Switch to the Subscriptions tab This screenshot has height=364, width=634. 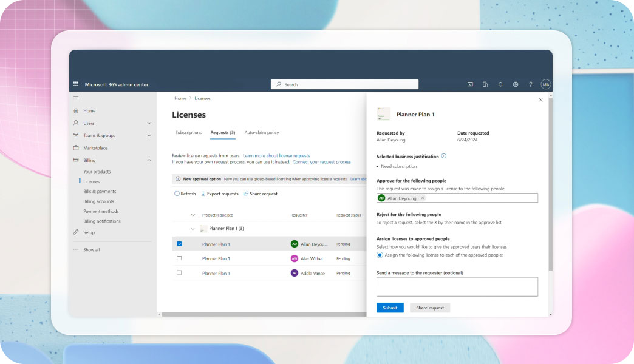coord(188,132)
